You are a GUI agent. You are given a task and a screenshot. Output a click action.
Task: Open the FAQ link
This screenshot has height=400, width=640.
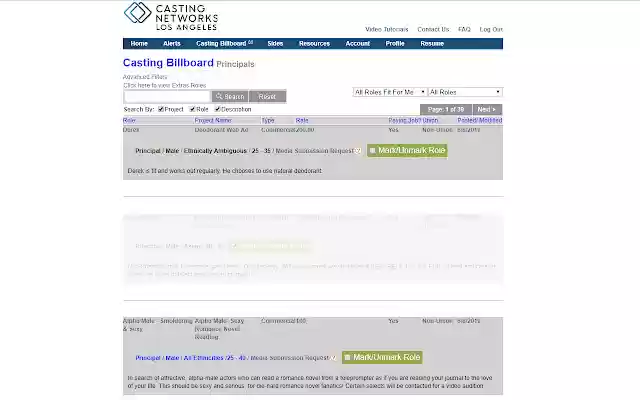coord(464,29)
